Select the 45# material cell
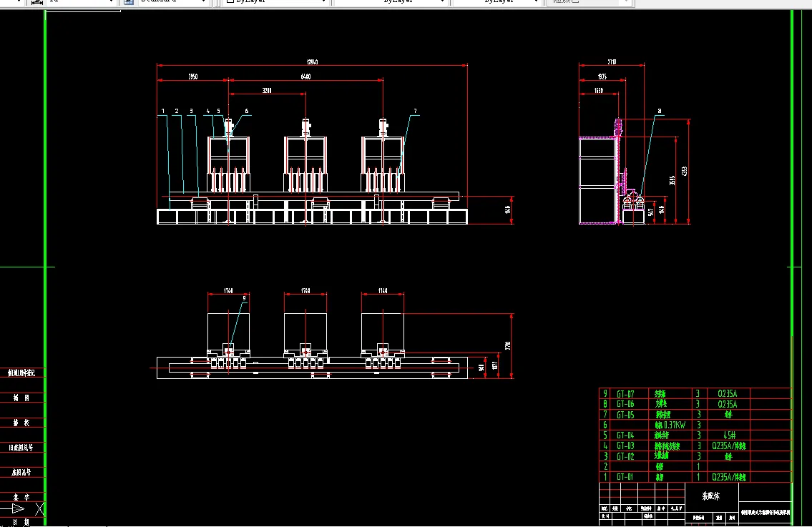The image size is (812, 527). click(x=729, y=435)
